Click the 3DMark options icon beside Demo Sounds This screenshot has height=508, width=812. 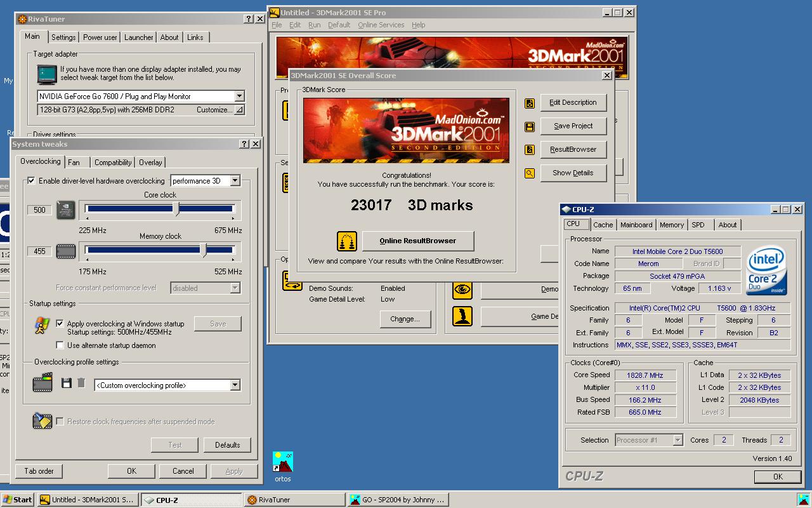pos(292,281)
